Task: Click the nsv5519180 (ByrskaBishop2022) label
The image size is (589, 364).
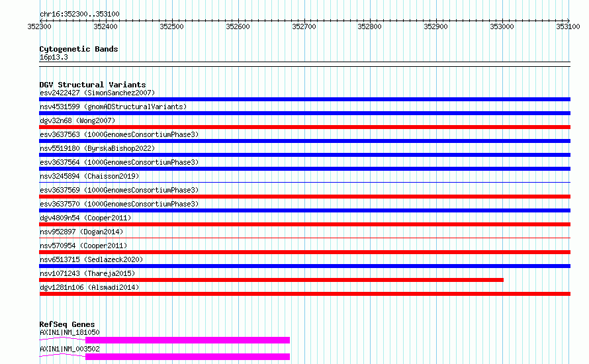Action: click(x=97, y=148)
